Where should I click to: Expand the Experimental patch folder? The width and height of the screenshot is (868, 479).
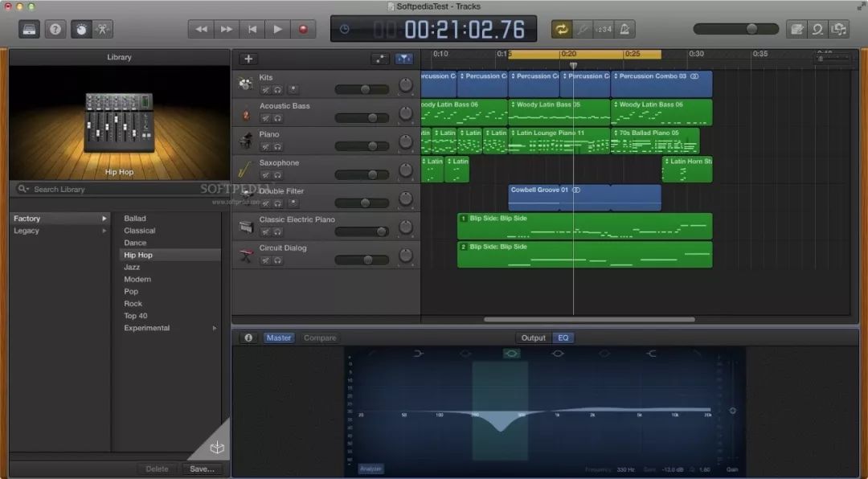pos(214,328)
